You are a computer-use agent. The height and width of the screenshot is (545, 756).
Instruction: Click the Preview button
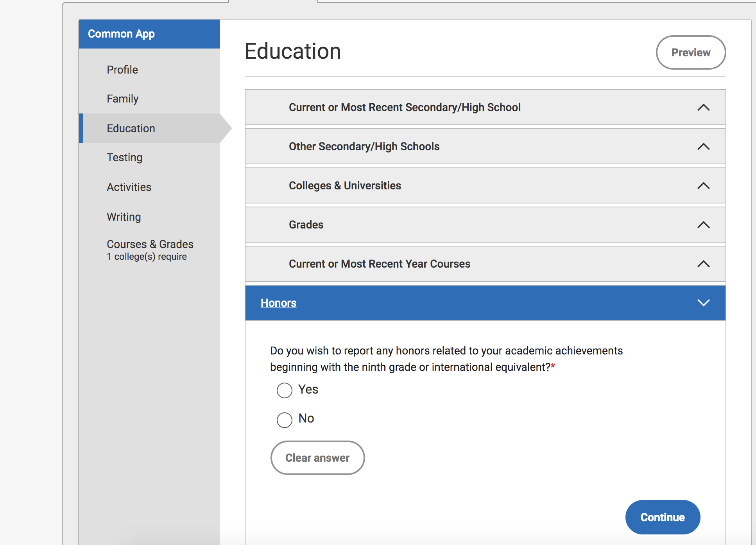pyautogui.click(x=691, y=52)
